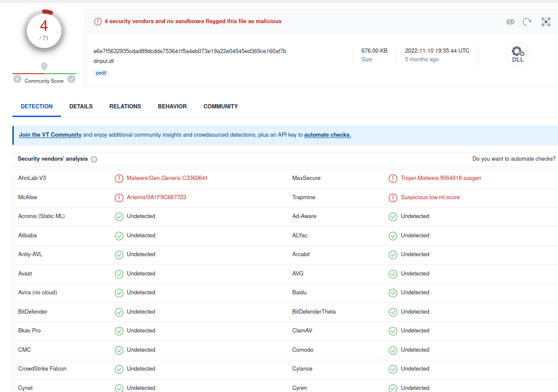
Task: Show the COMMUNITY tab
Action: pos(221,106)
